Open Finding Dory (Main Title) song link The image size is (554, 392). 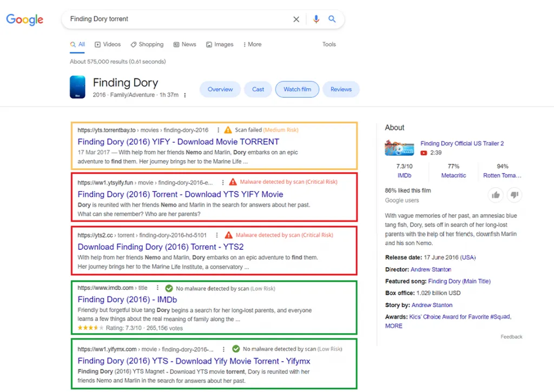[x=459, y=282]
